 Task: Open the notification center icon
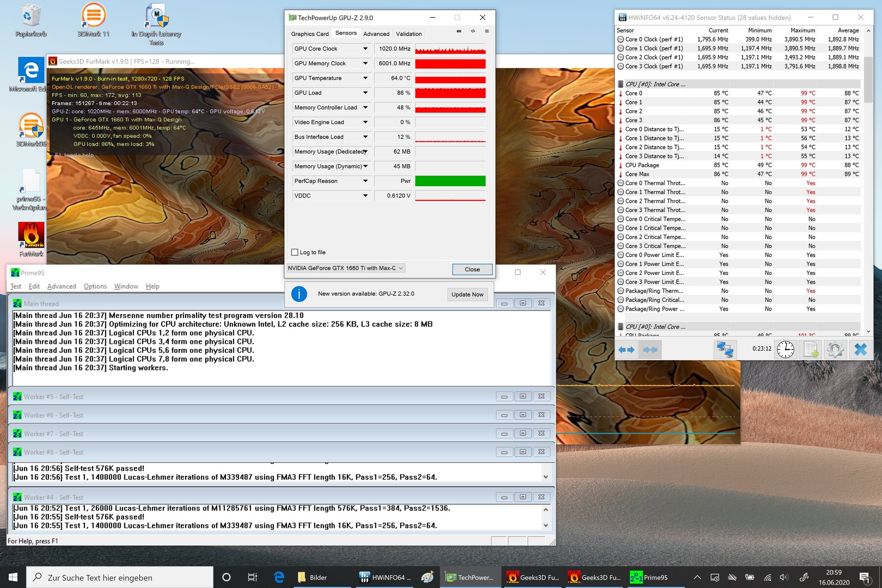coord(865,577)
